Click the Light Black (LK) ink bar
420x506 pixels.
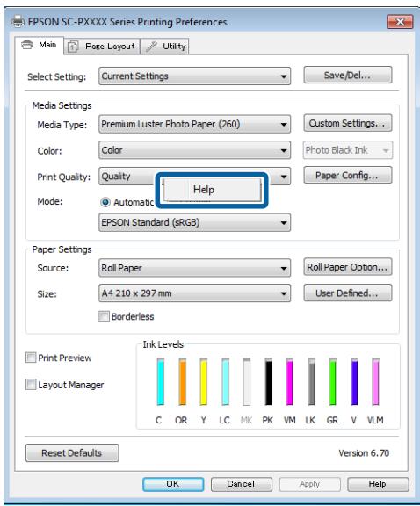click(311, 382)
